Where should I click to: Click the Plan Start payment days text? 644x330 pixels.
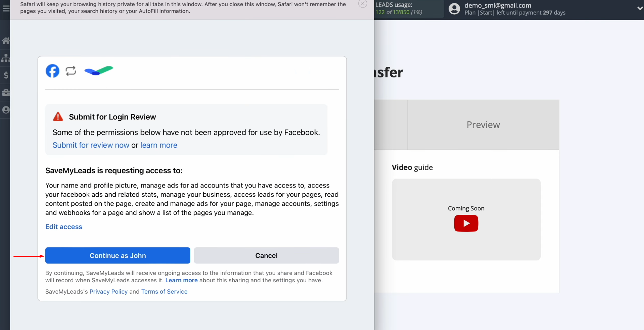[515, 13]
